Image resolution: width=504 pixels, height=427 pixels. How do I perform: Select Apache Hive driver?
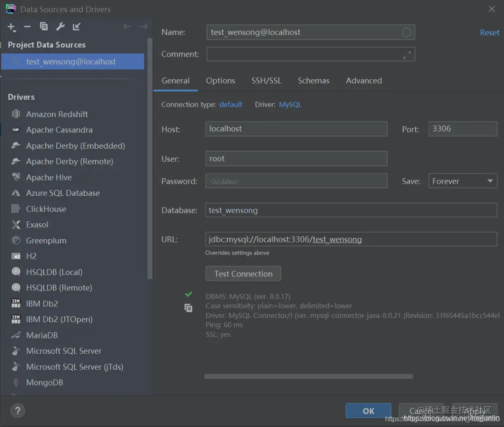[x=49, y=177]
